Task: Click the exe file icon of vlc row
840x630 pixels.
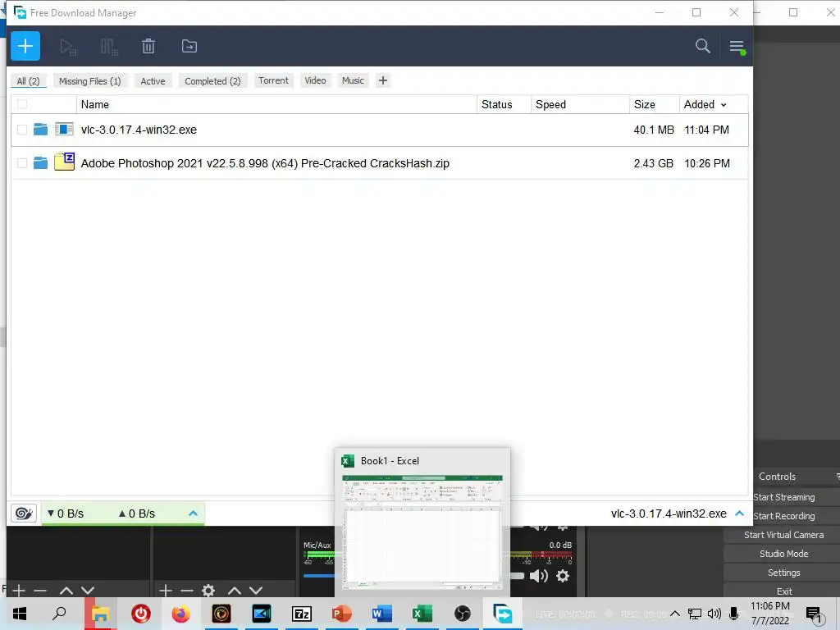Action: click(x=64, y=129)
